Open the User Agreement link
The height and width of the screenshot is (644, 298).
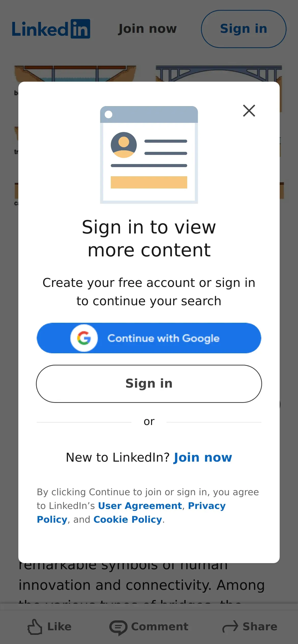pyautogui.click(x=140, y=506)
